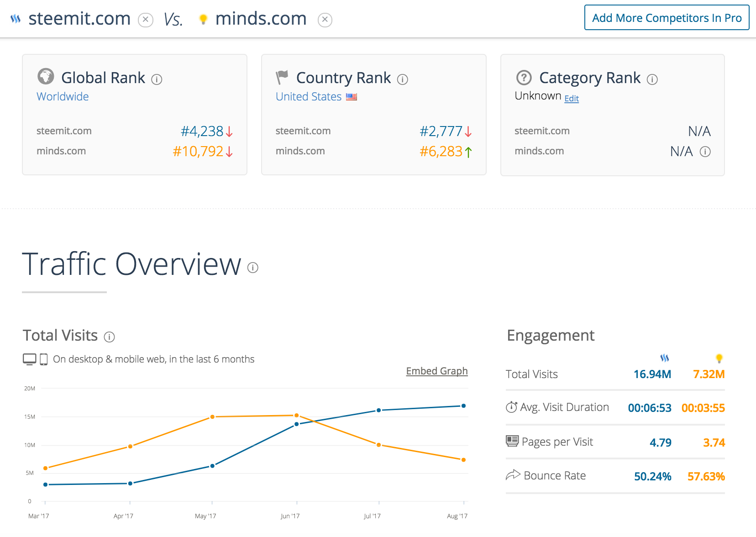
Task: Click the mobile phone icon
Action: tap(44, 359)
